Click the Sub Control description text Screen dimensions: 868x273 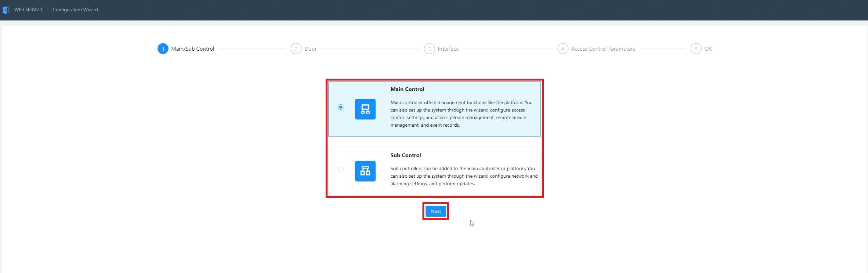click(x=464, y=176)
